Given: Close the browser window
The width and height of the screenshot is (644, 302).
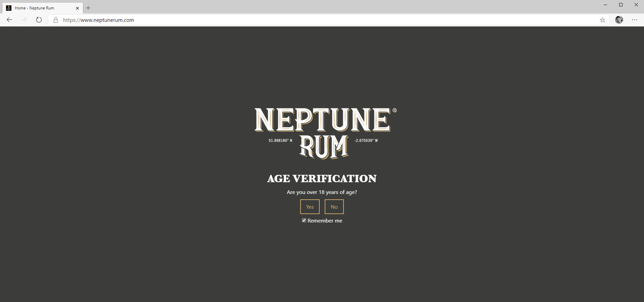Looking at the screenshot, I should [636, 5].
